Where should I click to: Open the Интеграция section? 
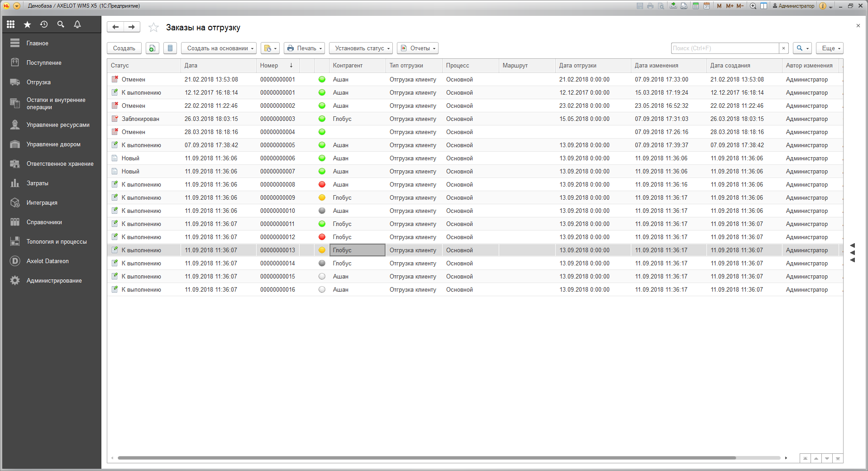(x=52, y=202)
